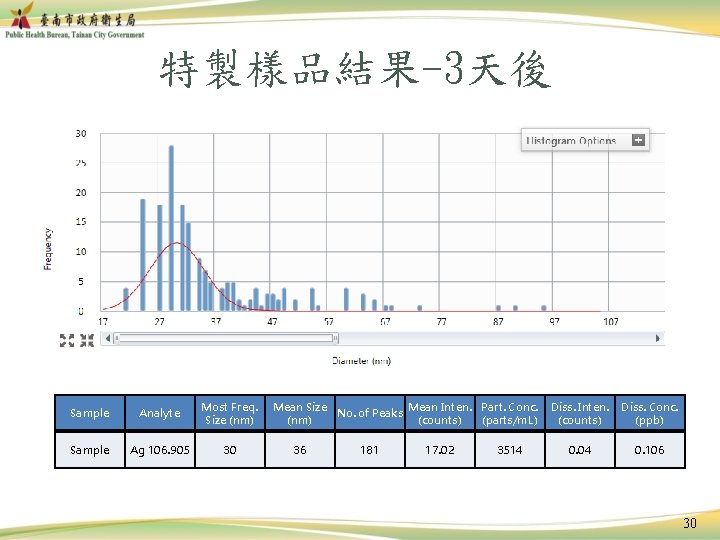
Task: Click the 'Mean Size (nm)' column header
Action: (x=300, y=413)
